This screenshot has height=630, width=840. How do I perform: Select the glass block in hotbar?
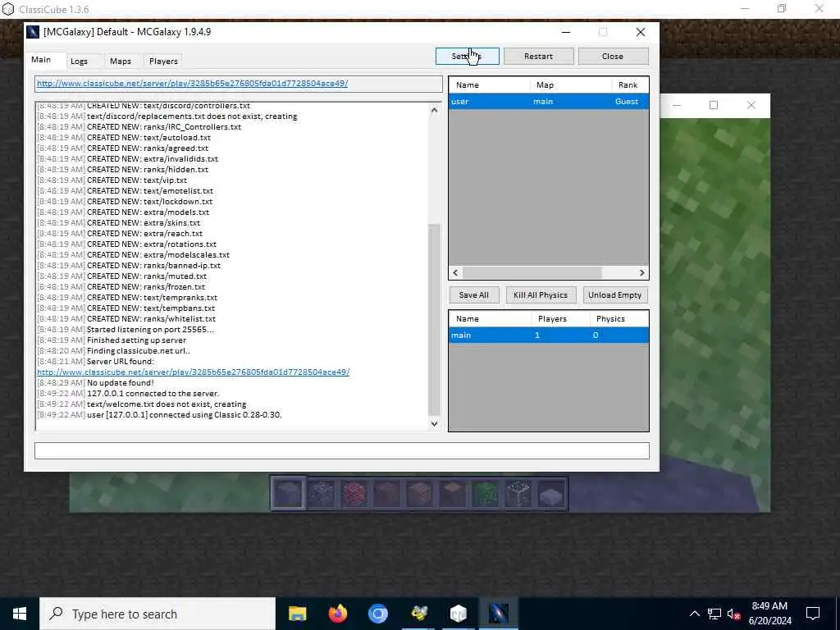point(518,494)
